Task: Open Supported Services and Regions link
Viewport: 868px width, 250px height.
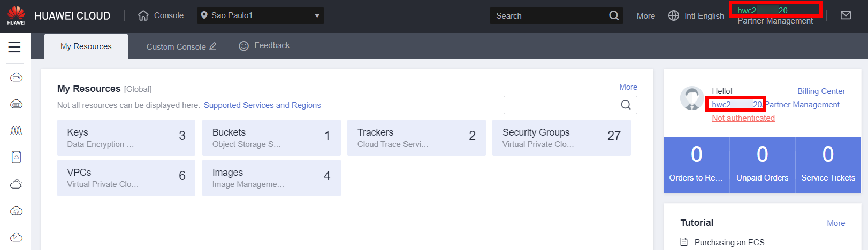Action: [x=262, y=105]
